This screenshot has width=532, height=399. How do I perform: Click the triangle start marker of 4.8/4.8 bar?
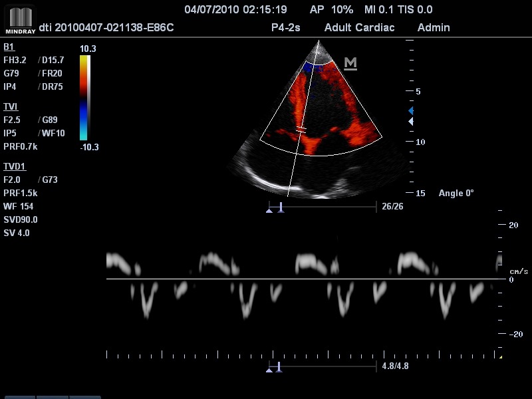click(x=270, y=369)
